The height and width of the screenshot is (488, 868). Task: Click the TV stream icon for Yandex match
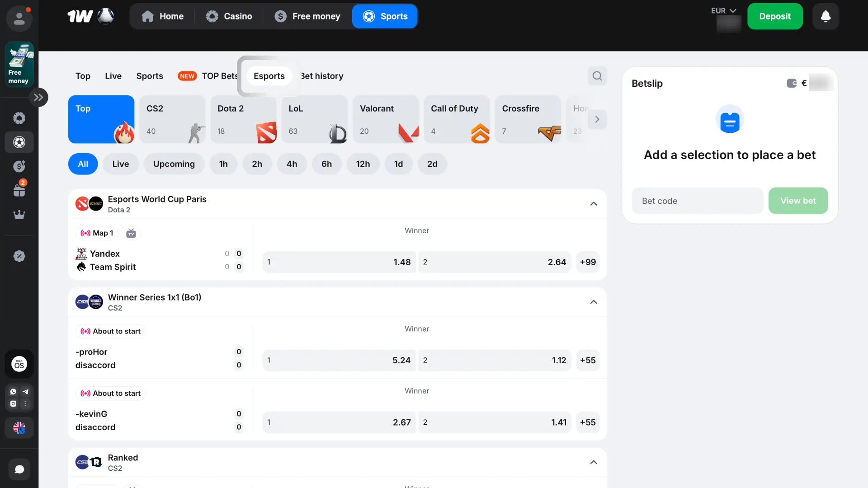[x=131, y=233]
